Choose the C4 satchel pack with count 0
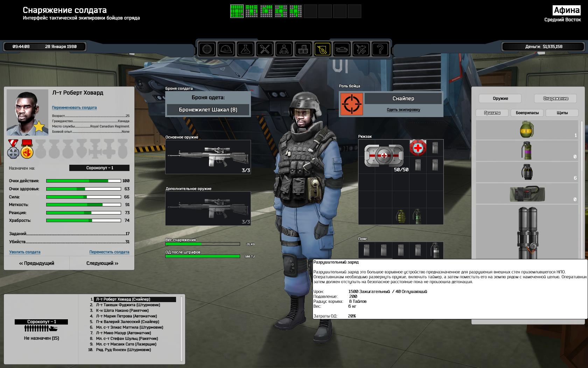The height and width of the screenshot is (368, 588). tap(527, 193)
